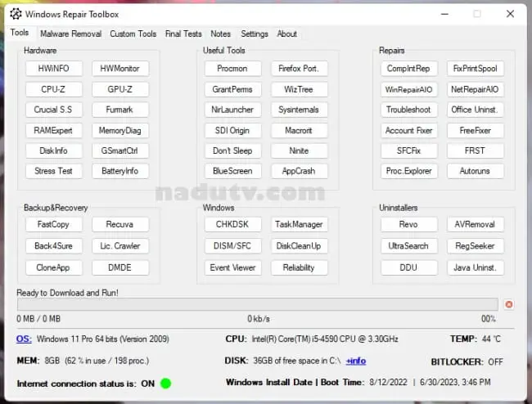
Task: Open BatteryInfo
Action: coord(119,171)
